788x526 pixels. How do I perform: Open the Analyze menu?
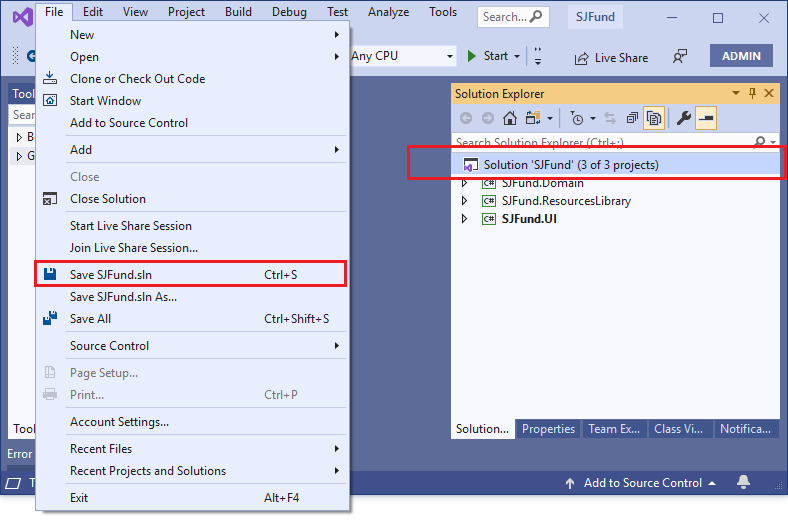[388, 12]
